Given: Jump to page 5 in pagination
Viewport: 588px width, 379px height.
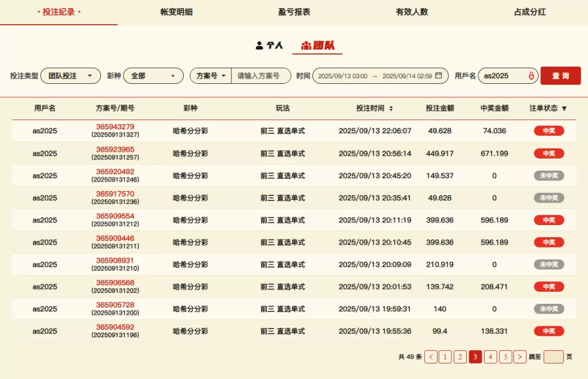Looking at the screenshot, I should (x=505, y=357).
